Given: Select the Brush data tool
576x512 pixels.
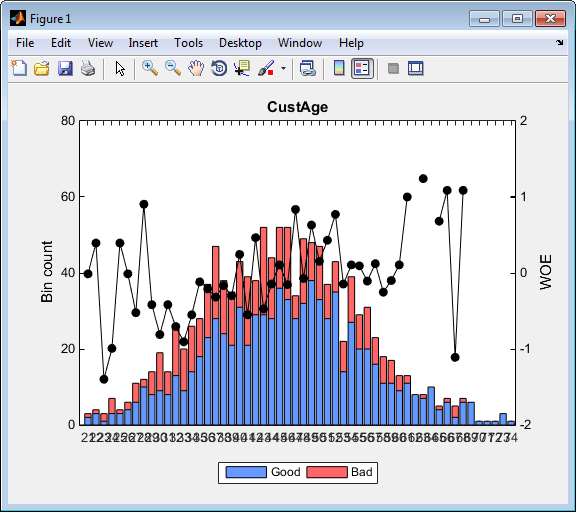Looking at the screenshot, I should tap(266, 68).
